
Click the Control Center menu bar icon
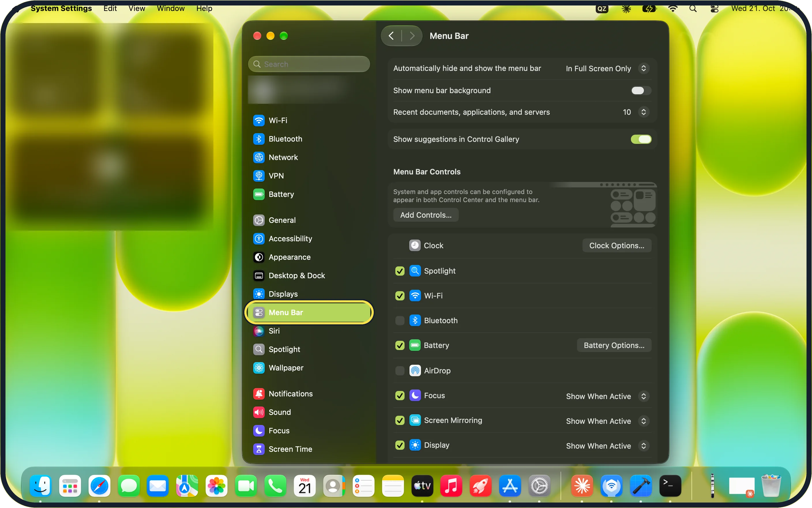(x=714, y=9)
